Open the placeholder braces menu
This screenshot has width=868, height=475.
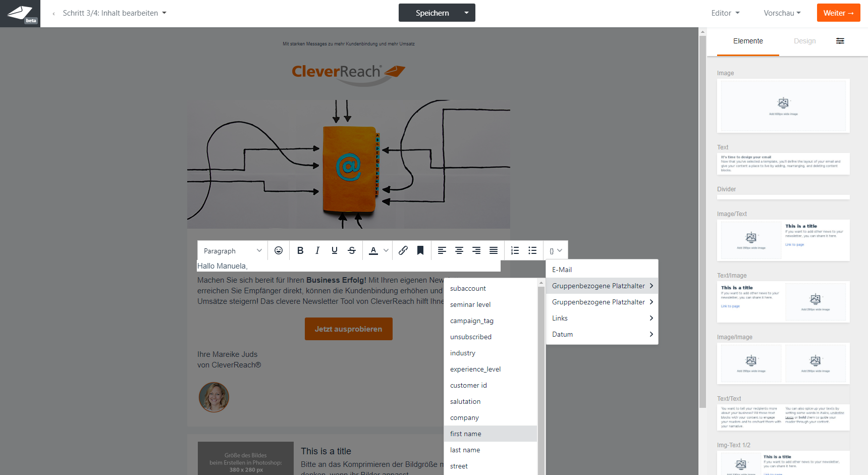(x=556, y=250)
